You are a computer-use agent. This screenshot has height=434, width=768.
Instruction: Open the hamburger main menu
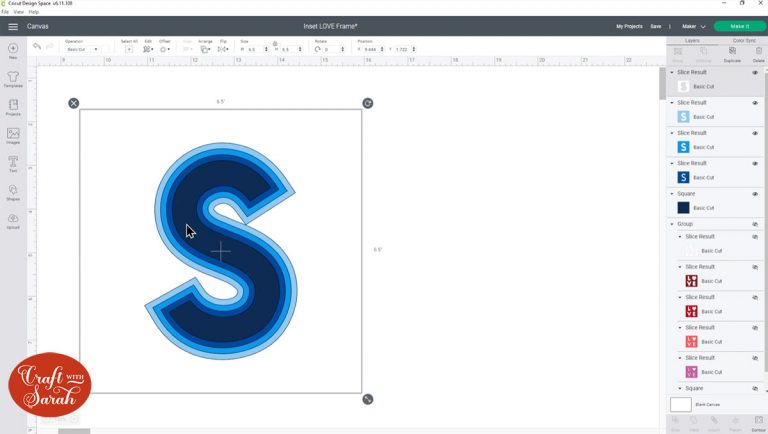(13, 26)
